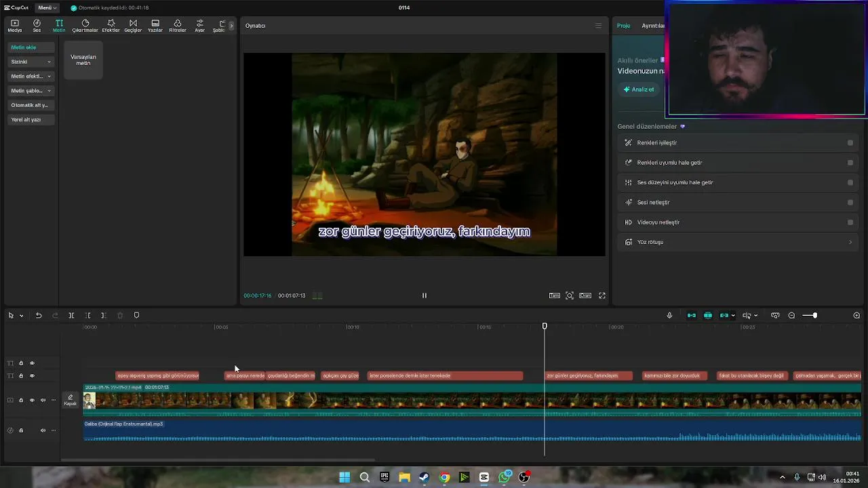
Task: Pause playback in the player
Action: pos(425,296)
